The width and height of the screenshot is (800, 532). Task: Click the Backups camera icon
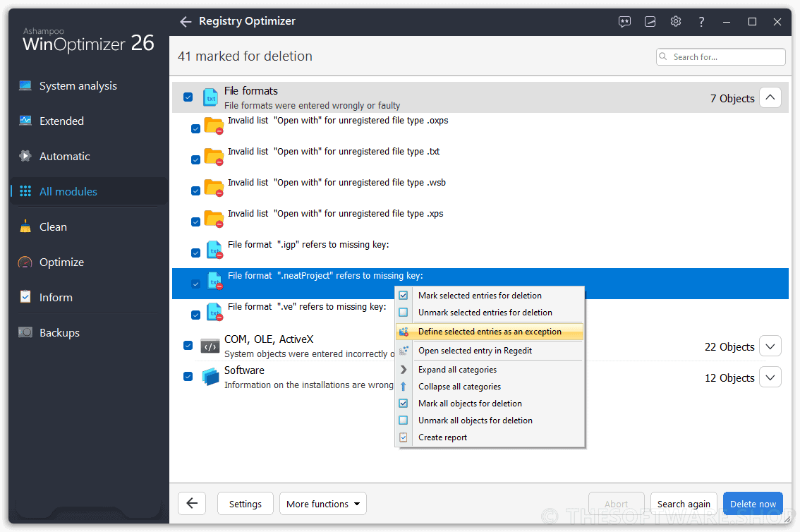coord(25,332)
